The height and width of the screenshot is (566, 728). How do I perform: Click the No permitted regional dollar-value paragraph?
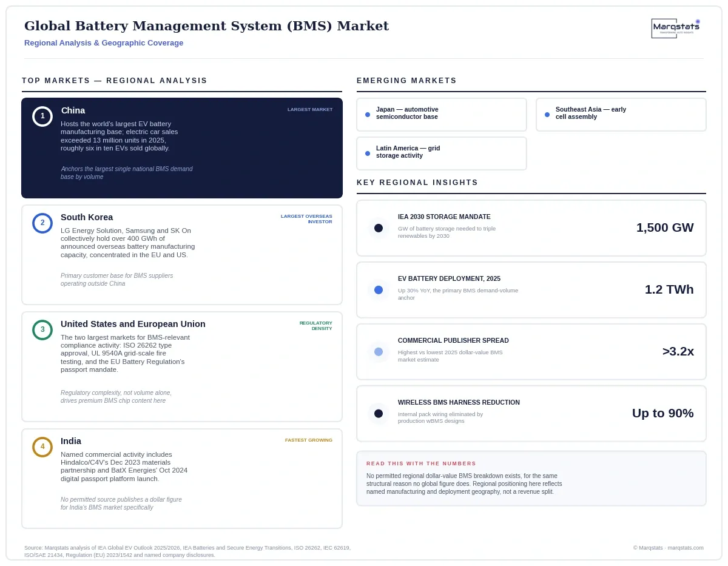(464, 483)
